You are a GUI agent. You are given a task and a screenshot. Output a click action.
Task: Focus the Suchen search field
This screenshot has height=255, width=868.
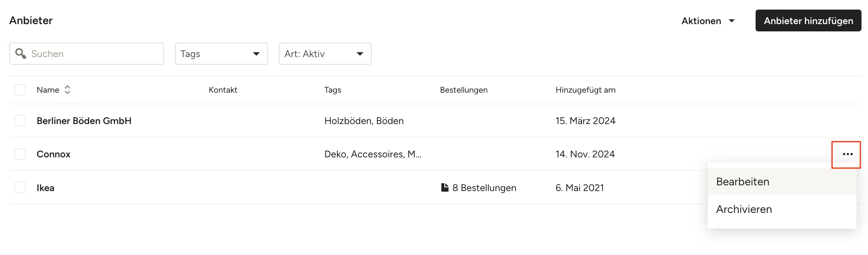tap(86, 54)
